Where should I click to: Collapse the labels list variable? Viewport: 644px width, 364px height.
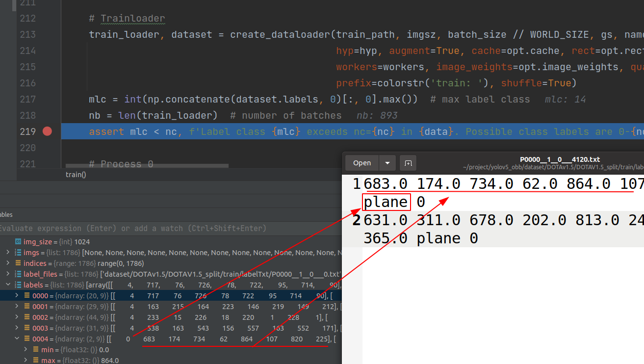(x=8, y=285)
